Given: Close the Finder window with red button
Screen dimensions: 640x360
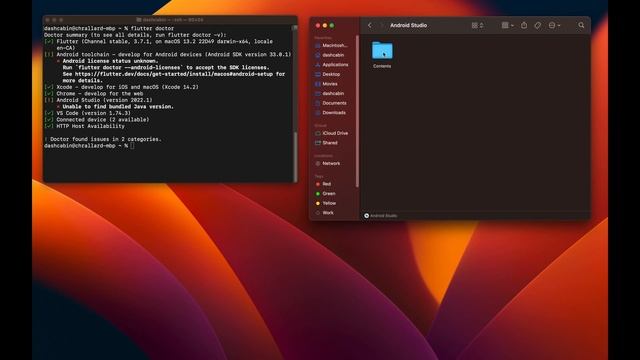Looking at the screenshot, I should (x=318, y=25).
